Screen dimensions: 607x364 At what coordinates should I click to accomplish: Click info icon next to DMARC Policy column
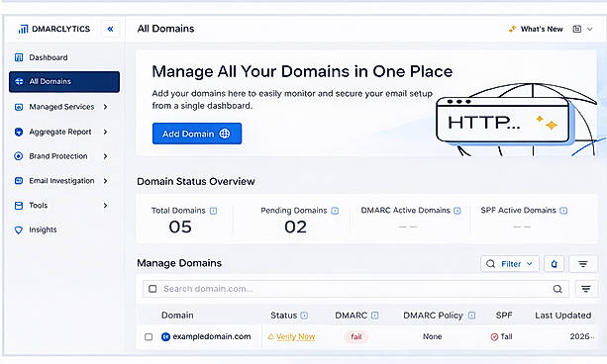(471, 316)
